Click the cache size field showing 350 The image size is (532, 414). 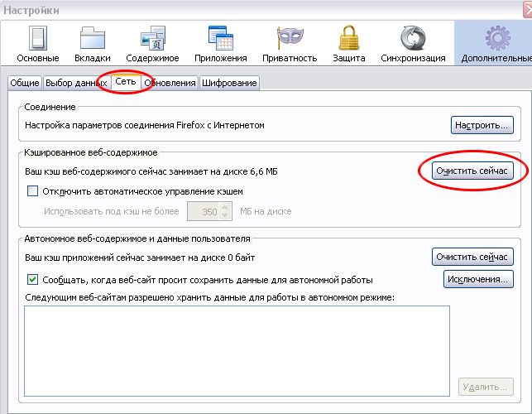pos(204,211)
